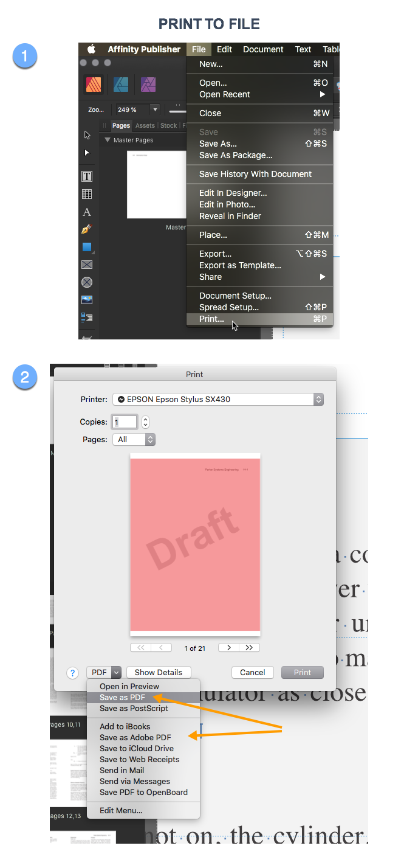
Task: Select Save History With Document
Action: coord(260,174)
